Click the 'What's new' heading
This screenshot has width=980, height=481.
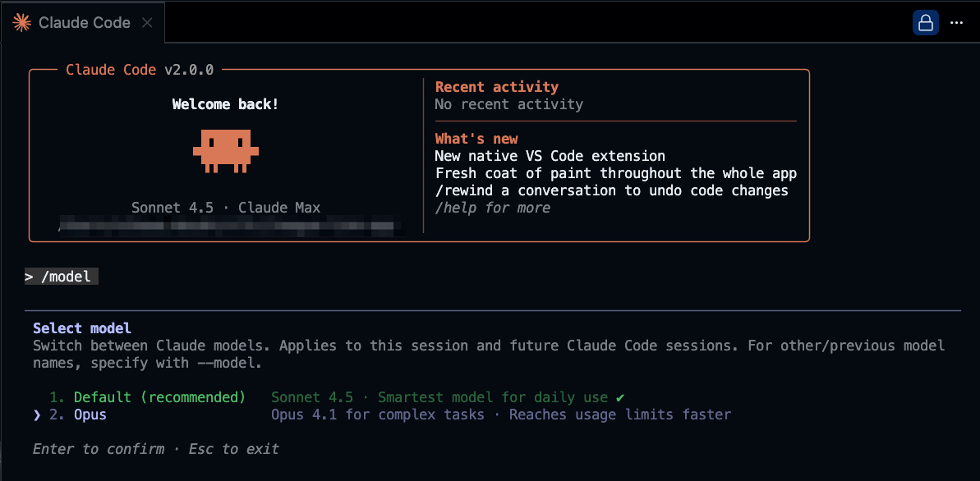(476, 139)
